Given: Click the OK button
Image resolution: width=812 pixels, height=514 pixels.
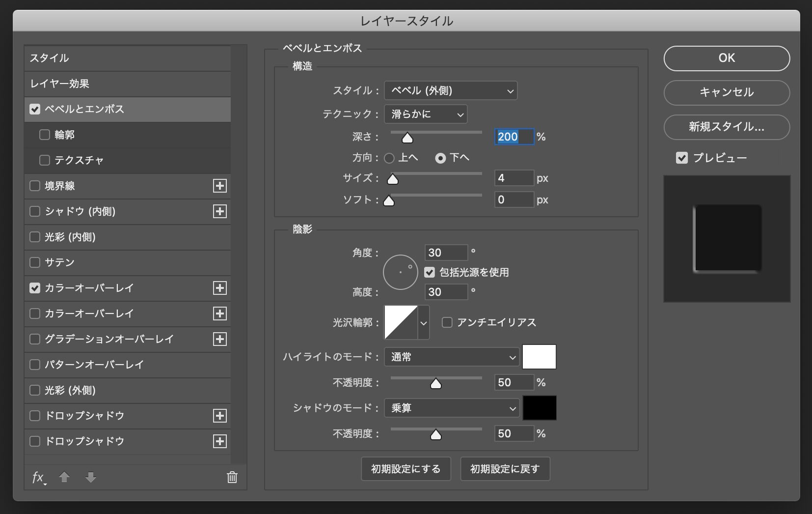Looking at the screenshot, I should pyautogui.click(x=727, y=58).
